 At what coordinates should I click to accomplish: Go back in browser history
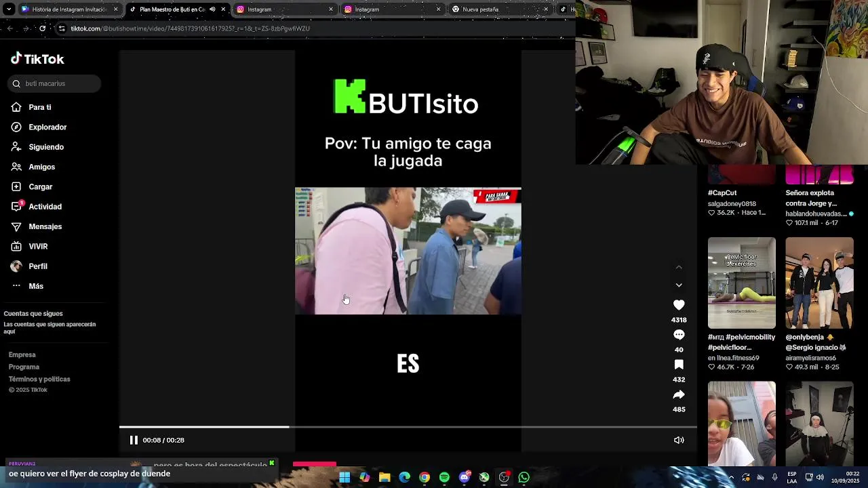tap(9, 28)
